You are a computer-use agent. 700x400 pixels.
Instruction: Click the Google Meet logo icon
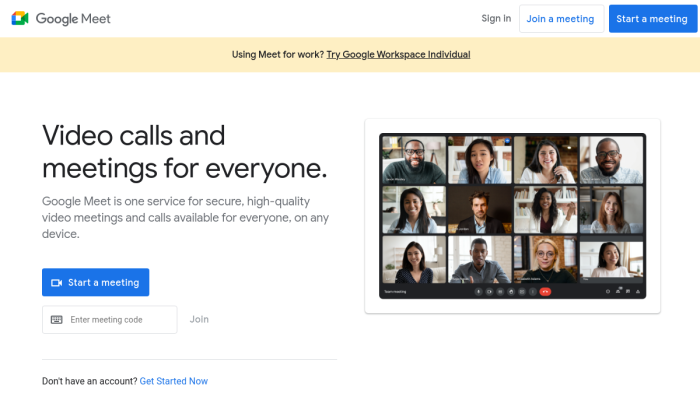coord(20,18)
